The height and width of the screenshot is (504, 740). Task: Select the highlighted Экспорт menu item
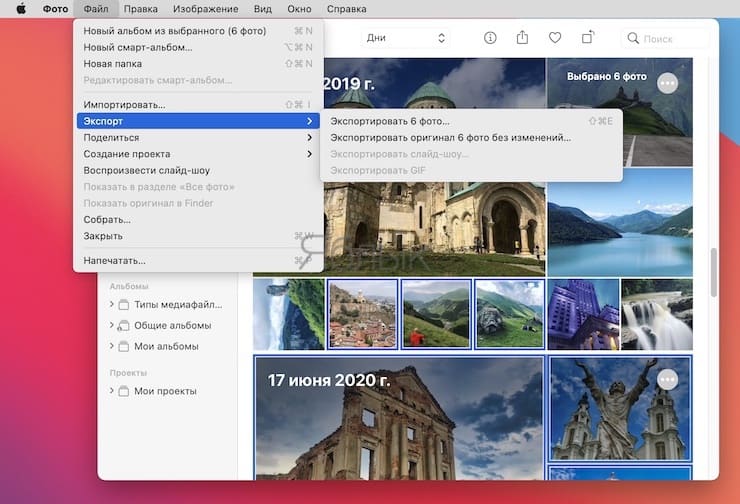198,121
